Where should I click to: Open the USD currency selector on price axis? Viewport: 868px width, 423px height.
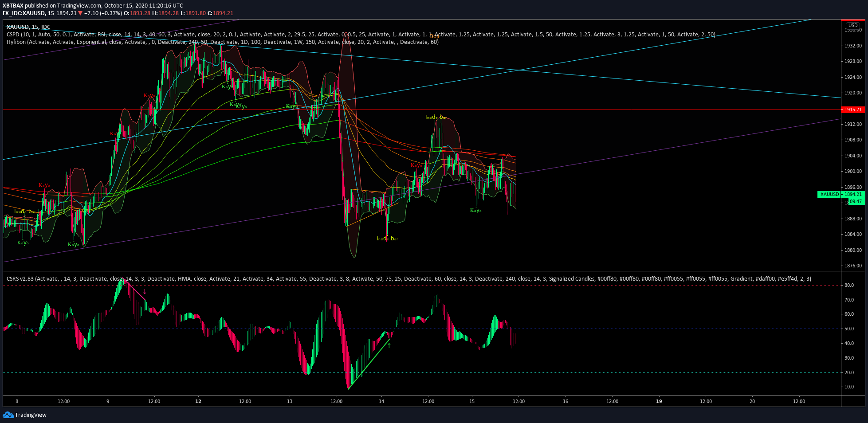click(x=853, y=25)
